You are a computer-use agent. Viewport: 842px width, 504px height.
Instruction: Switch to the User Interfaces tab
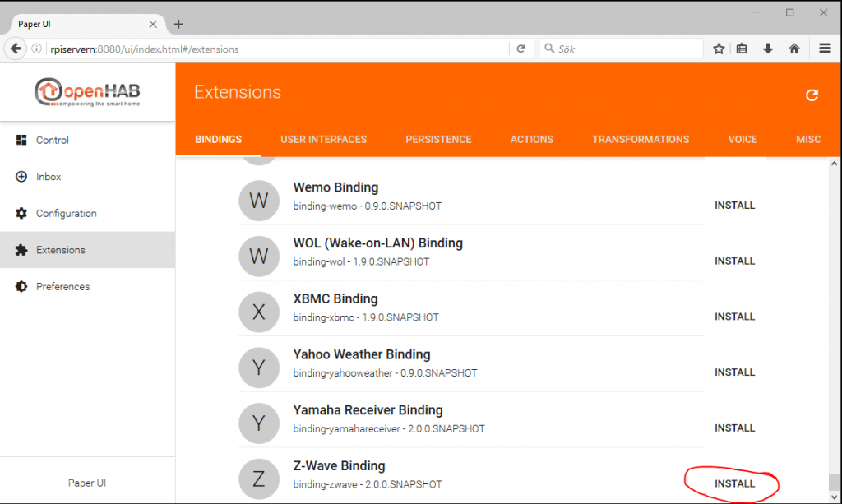click(x=323, y=140)
